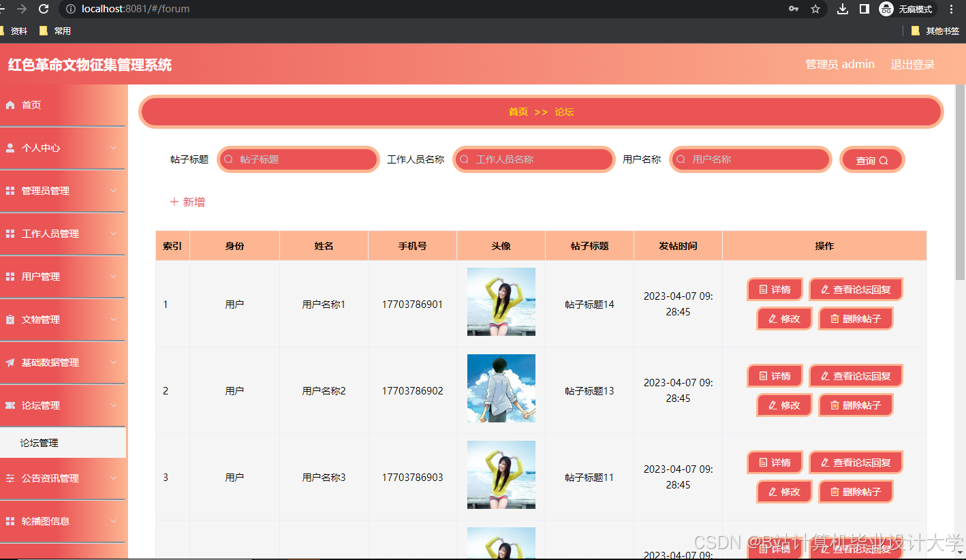Screen dimensions: 966x560
Task: Click 修改 for 帖子标题11
Action: pyautogui.click(x=784, y=492)
